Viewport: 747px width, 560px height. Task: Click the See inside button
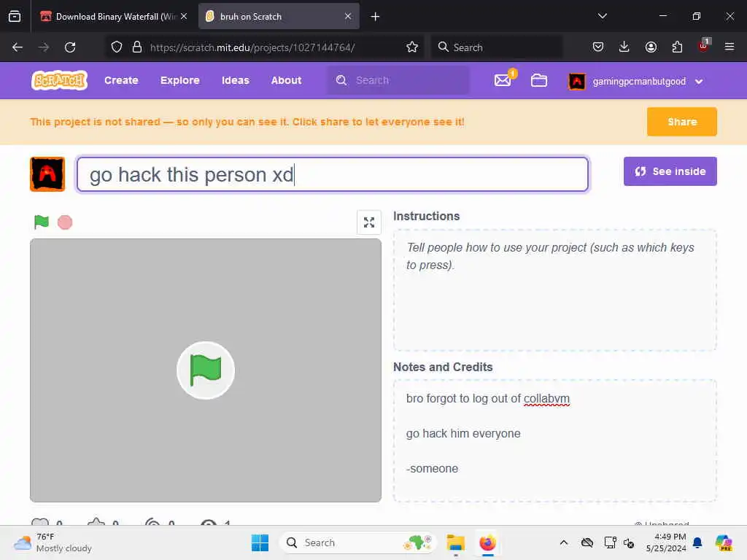pos(670,171)
